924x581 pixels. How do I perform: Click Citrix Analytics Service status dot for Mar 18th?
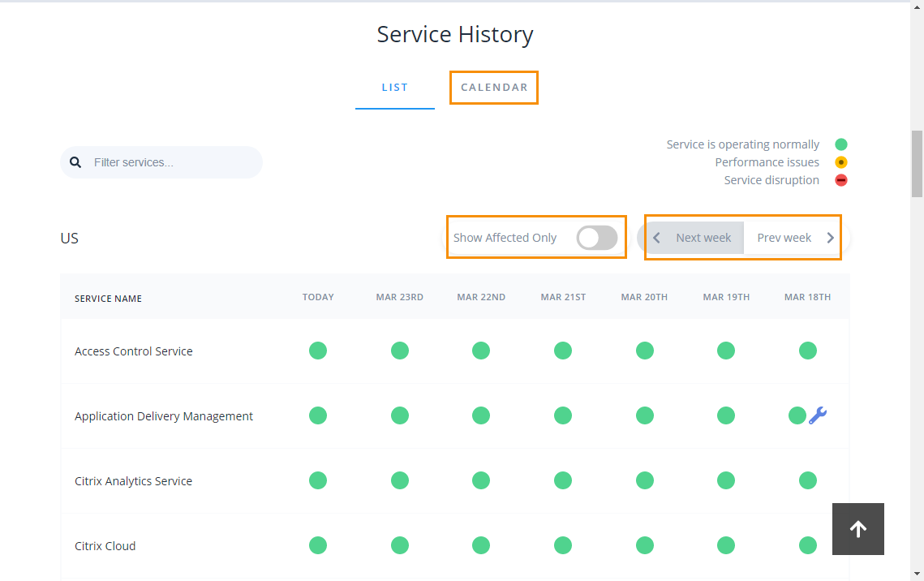808,480
